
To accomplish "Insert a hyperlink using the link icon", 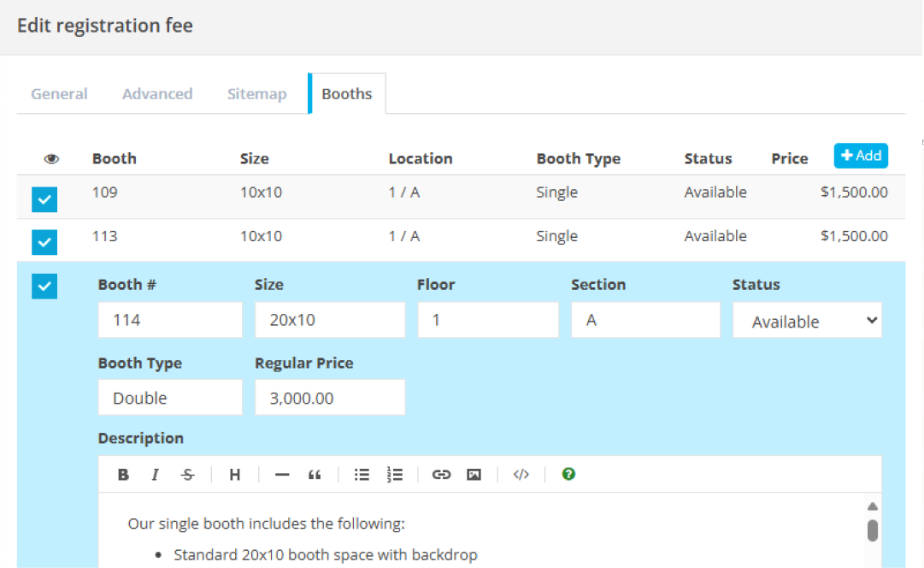I will point(442,474).
